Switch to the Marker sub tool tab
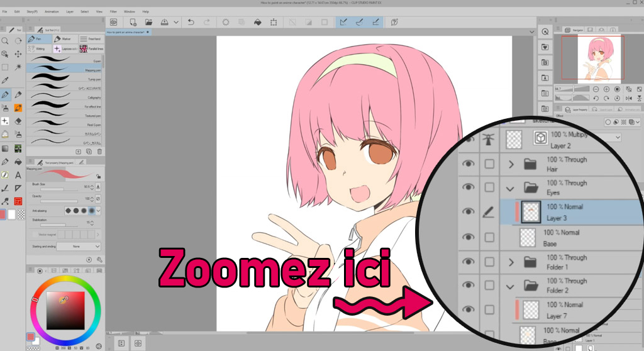Image resolution: width=644 pixels, height=351 pixels. (x=64, y=39)
